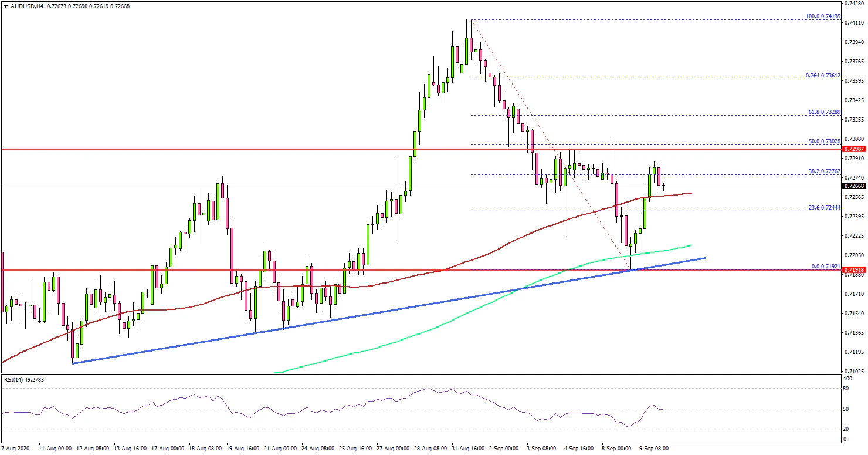868x455 pixels.
Task: Click the 38.2 Fibonacci level label
Action: point(824,171)
